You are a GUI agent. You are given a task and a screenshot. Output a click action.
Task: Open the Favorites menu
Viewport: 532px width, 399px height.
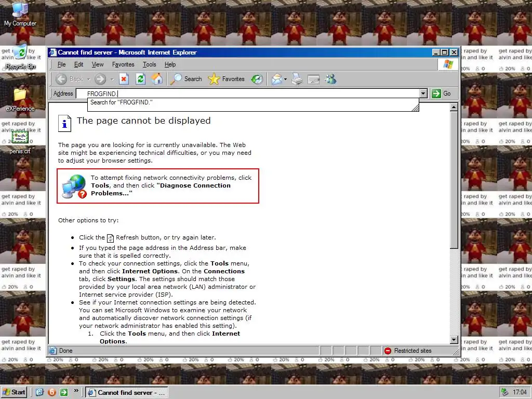click(x=123, y=64)
